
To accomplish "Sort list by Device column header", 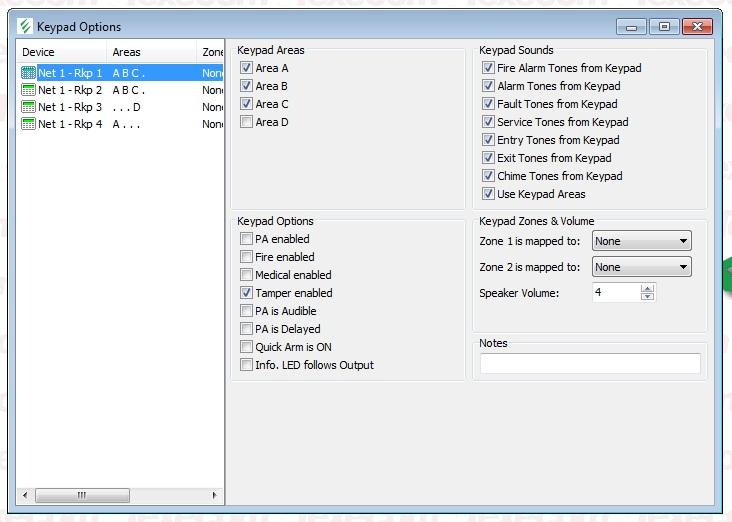I will [61, 52].
